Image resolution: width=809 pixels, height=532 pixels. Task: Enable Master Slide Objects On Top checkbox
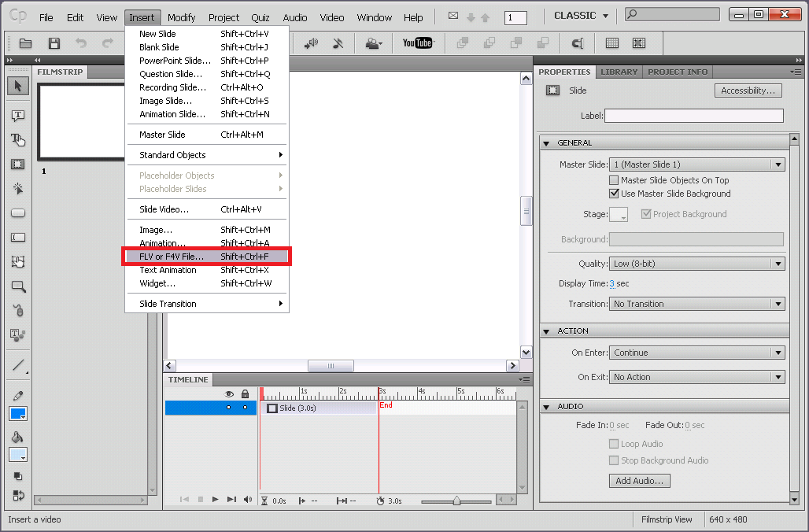point(614,180)
